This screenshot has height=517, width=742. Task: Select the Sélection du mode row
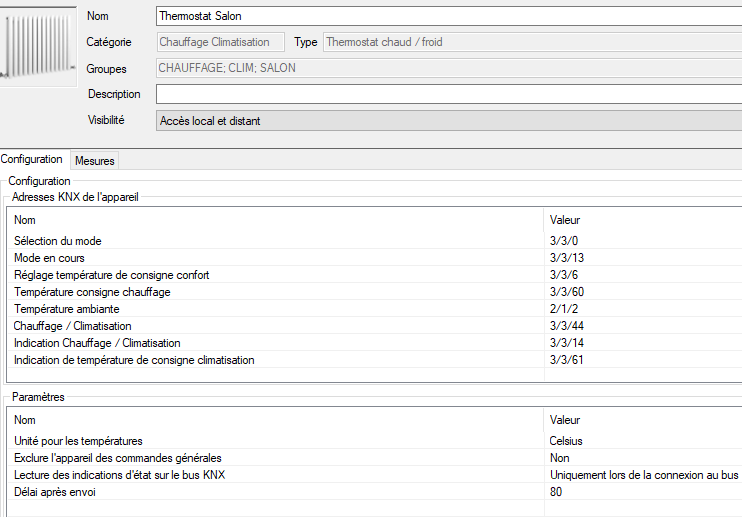tap(374, 241)
